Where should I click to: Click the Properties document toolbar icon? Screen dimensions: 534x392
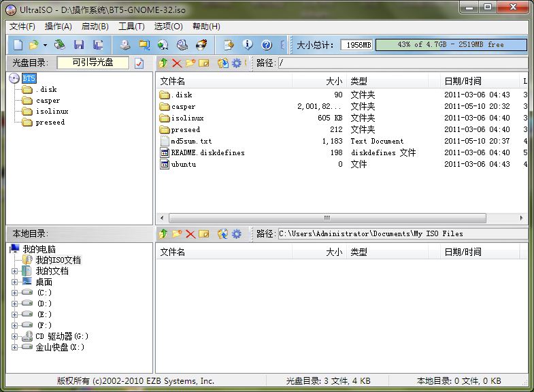229,45
